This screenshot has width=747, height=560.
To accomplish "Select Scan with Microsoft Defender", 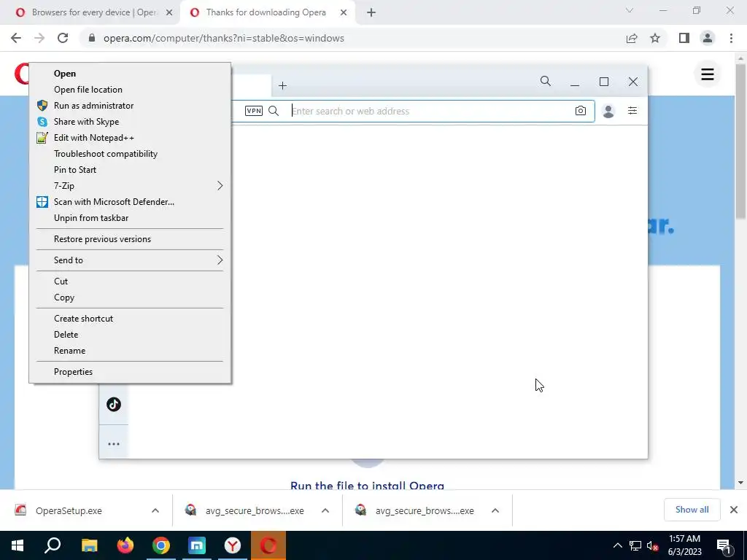I will (130, 202).
